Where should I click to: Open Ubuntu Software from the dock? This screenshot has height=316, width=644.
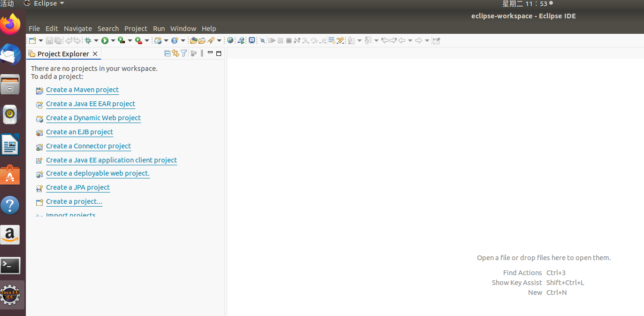[10, 176]
